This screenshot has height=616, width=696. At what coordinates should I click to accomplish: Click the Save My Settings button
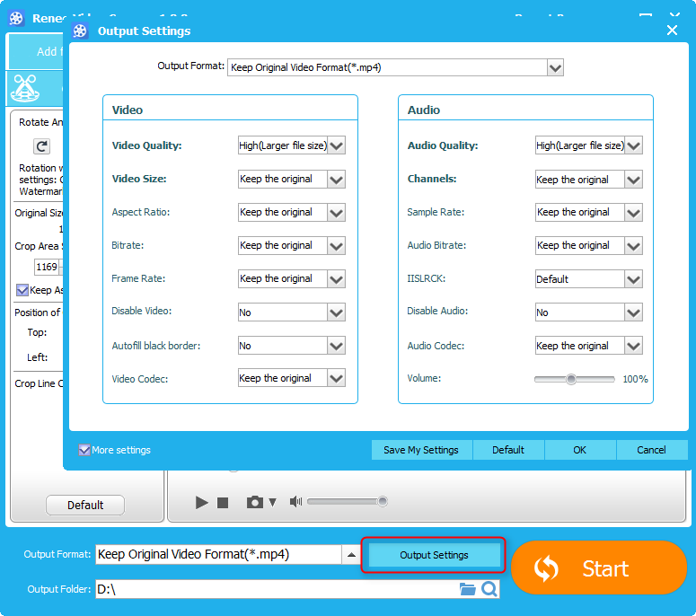[x=421, y=450]
